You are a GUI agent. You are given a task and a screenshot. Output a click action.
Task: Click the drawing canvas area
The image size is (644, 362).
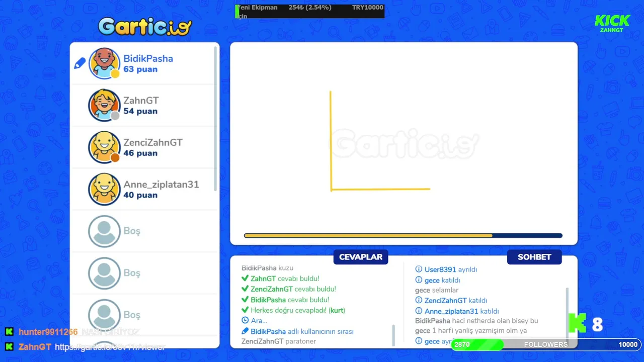[x=404, y=143]
